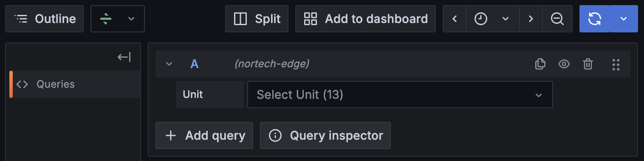Image resolution: width=644 pixels, height=161 pixels.
Task: Collapse query A row chevron
Action: [x=169, y=64]
